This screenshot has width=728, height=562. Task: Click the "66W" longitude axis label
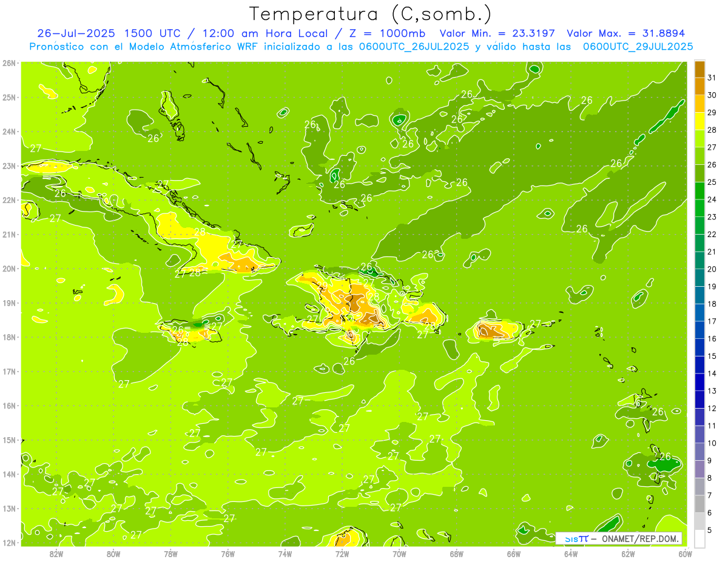514,554
